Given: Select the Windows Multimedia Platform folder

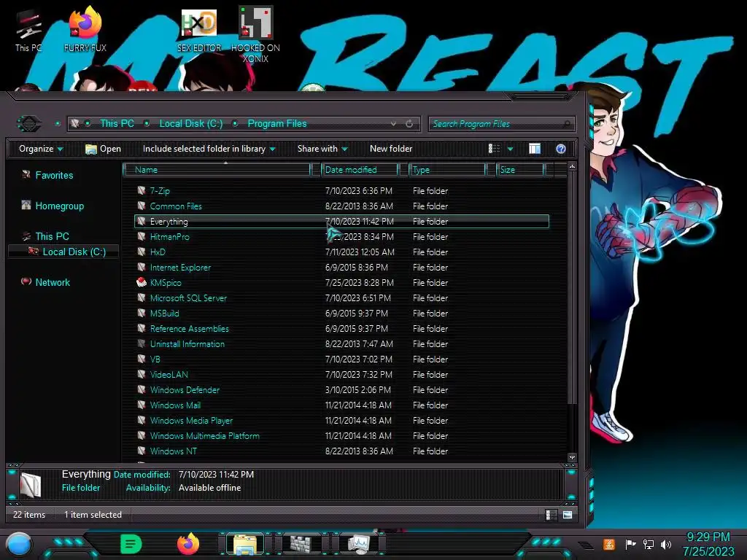Looking at the screenshot, I should coord(204,436).
